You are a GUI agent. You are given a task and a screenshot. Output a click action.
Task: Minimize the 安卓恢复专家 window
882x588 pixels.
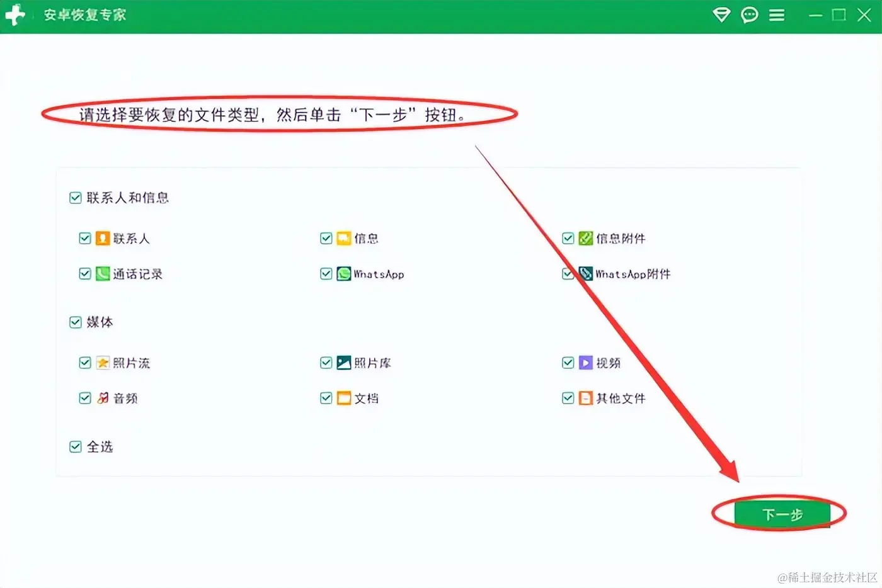pyautogui.click(x=815, y=15)
